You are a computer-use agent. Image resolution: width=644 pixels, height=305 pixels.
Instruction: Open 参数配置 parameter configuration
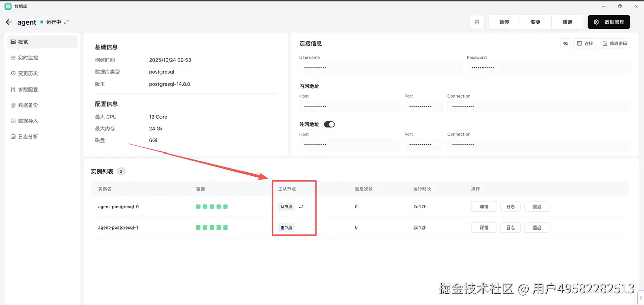pos(43,90)
